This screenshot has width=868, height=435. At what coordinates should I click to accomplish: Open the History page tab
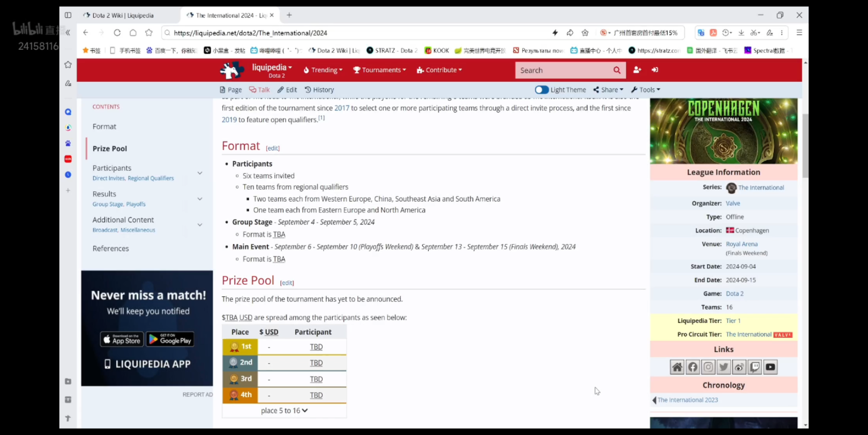tap(319, 90)
